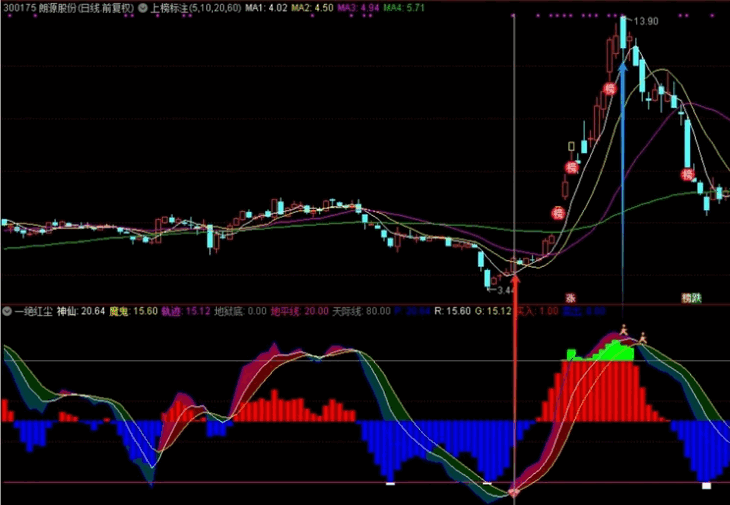Click the 13.90 high price label
Image resolution: width=730 pixels, height=505 pixels.
[646, 21]
